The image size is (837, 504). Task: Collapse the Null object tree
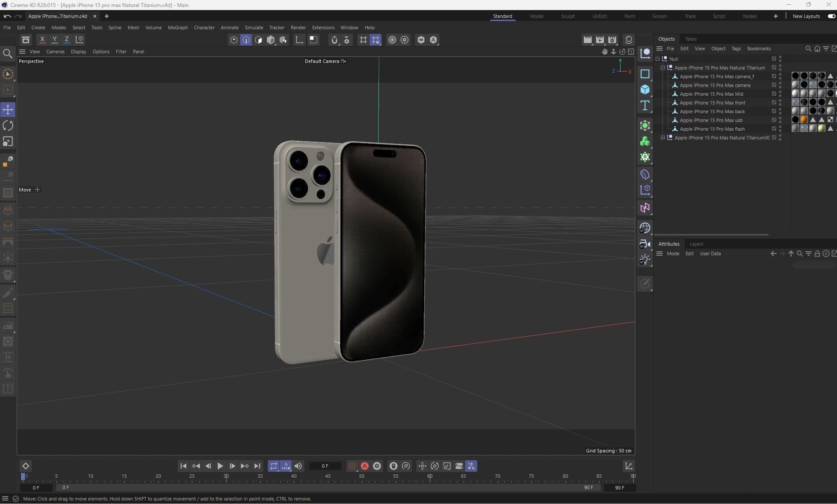click(657, 59)
